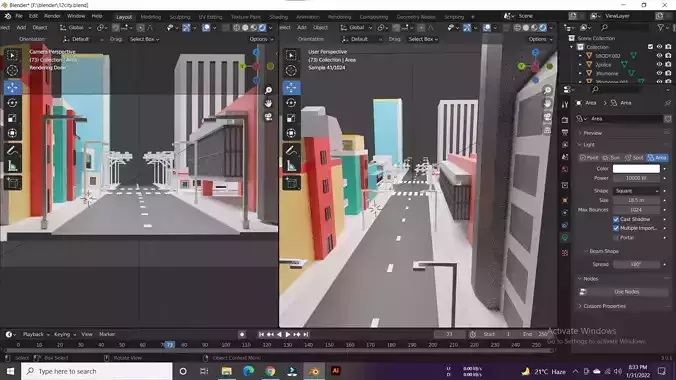Open the File menu

[x=19, y=16]
